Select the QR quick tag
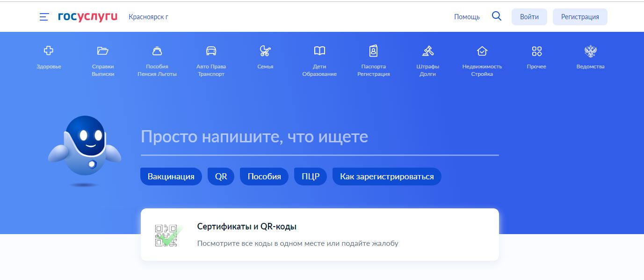 pos(221,177)
